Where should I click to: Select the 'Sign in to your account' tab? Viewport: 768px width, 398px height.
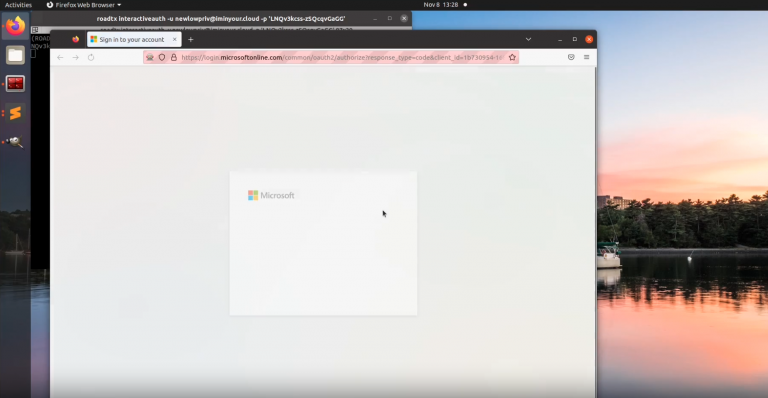(134, 39)
